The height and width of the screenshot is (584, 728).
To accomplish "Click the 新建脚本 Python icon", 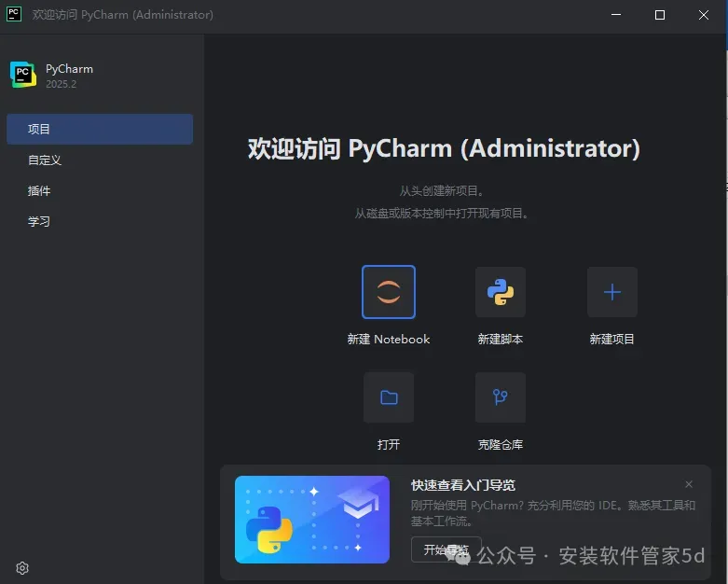I will [x=500, y=292].
